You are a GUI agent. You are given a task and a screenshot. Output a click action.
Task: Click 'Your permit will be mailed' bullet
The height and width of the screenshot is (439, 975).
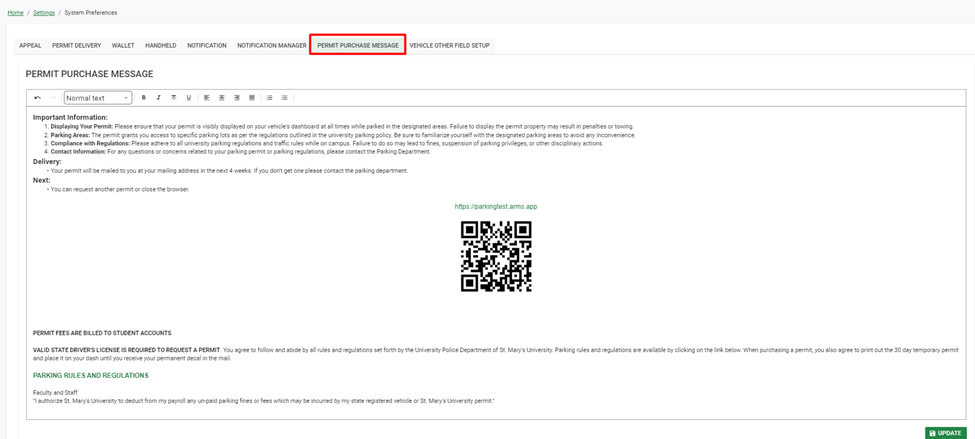pyautogui.click(x=229, y=170)
